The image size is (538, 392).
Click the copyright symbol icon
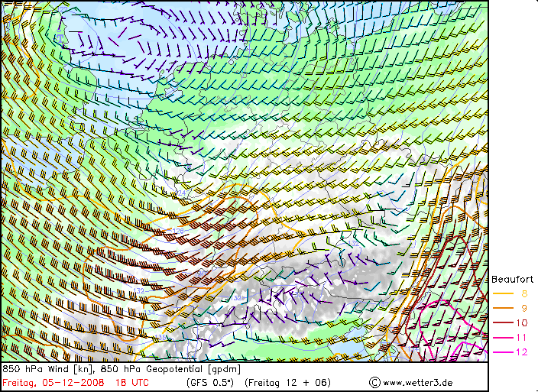tap(374, 382)
